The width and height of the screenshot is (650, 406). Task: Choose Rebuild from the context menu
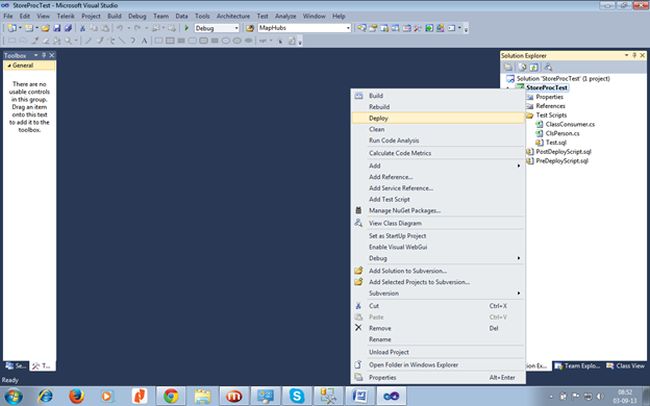coord(438,107)
